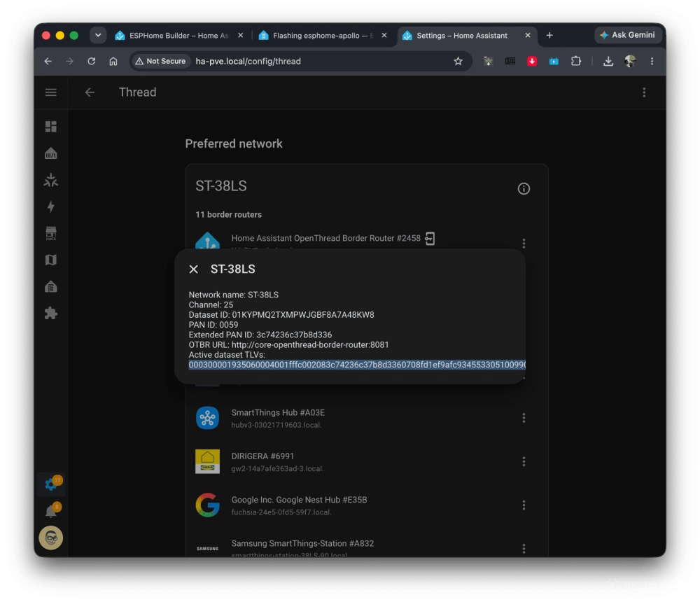Open options for DIRIGERA #6991
The height and width of the screenshot is (602, 700).
(x=524, y=461)
